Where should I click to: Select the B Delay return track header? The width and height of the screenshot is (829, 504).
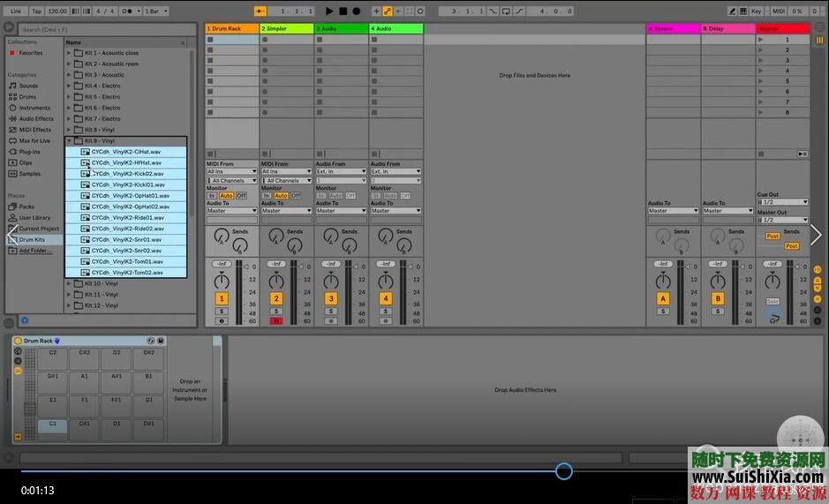point(728,28)
